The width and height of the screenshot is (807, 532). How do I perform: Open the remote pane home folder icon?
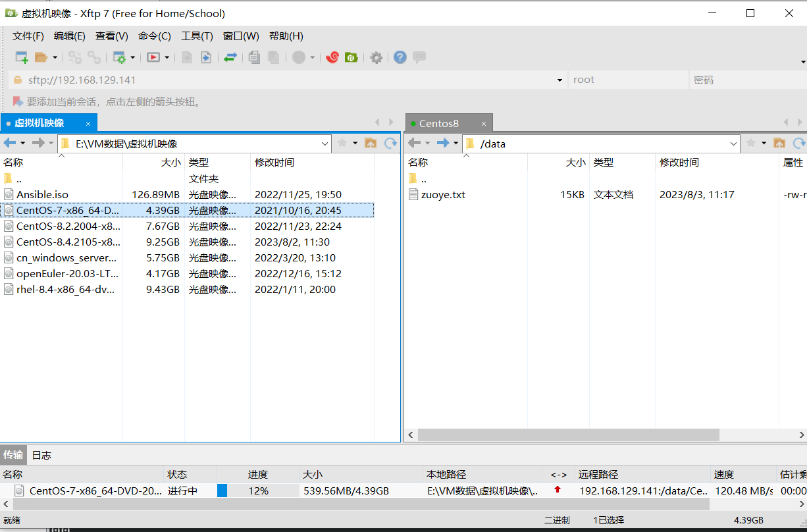779,143
